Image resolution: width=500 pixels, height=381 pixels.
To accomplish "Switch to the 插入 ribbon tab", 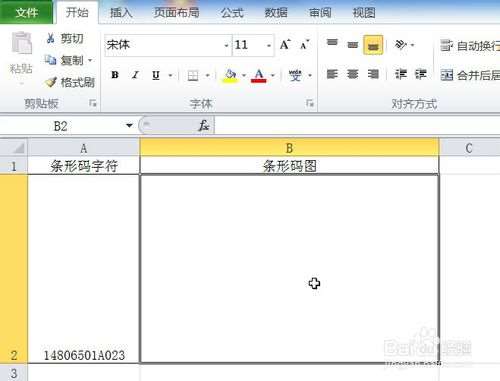I will [x=121, y=13].
